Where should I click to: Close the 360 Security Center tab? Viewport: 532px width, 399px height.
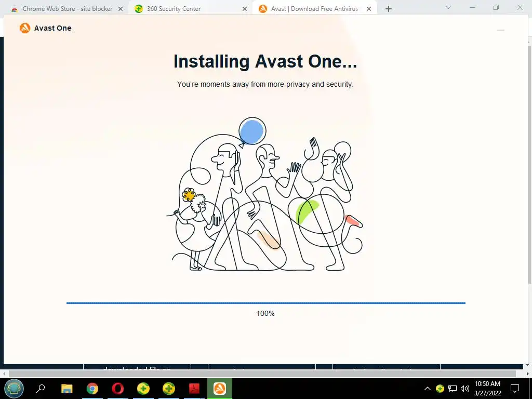click(x=245, y=9)
